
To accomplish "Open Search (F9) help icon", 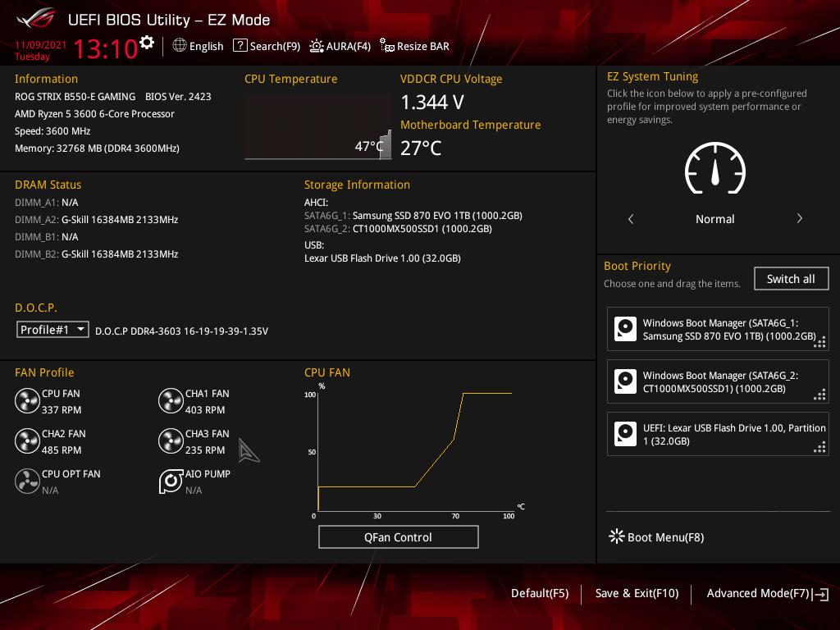I will click(x=240, y=46).
